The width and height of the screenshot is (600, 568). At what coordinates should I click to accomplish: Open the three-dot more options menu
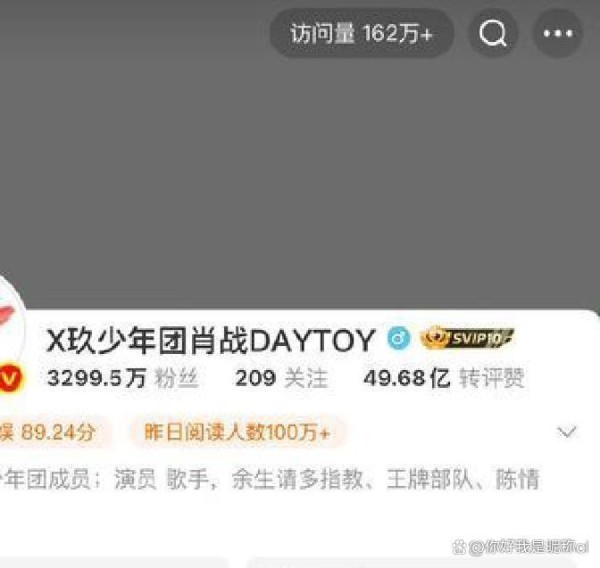coord(558,33)
